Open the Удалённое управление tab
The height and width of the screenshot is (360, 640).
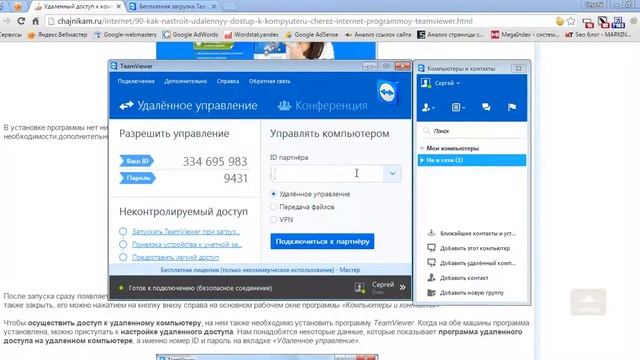click(188, 106)
